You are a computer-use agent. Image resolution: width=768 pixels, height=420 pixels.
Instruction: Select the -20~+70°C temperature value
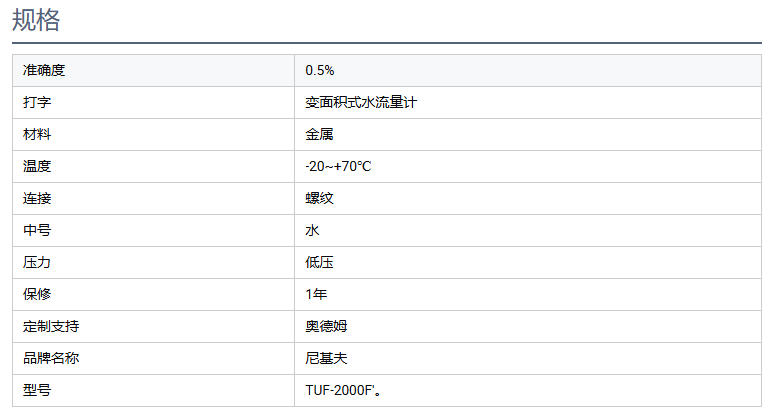[338, 166]
